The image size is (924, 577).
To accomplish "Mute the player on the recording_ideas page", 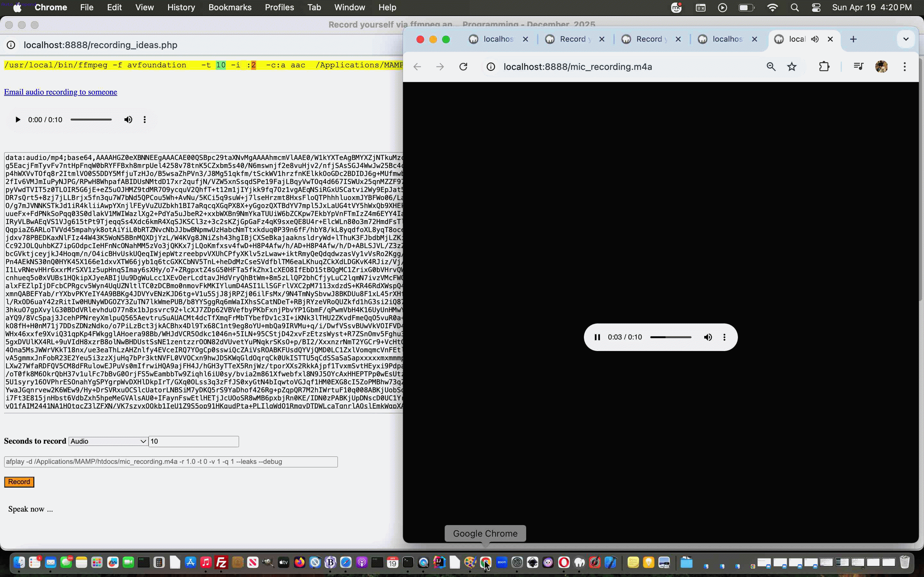I will pyautogui.click(x=128, y=120).
